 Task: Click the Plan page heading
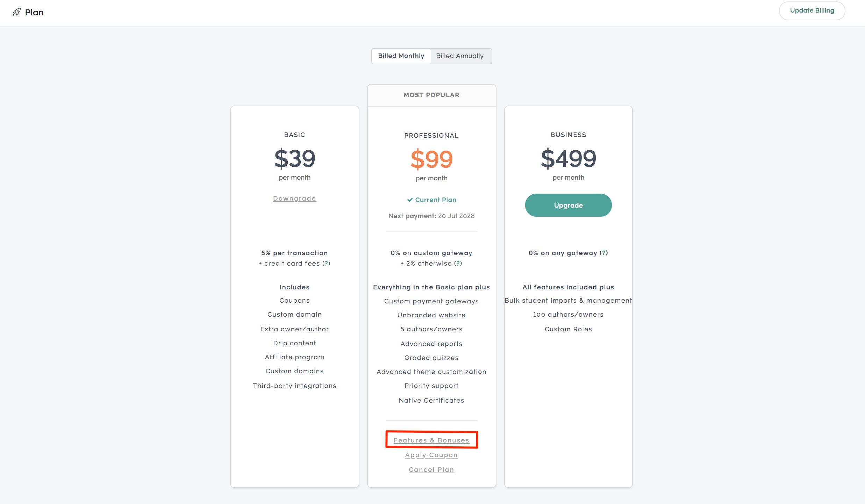34,12
